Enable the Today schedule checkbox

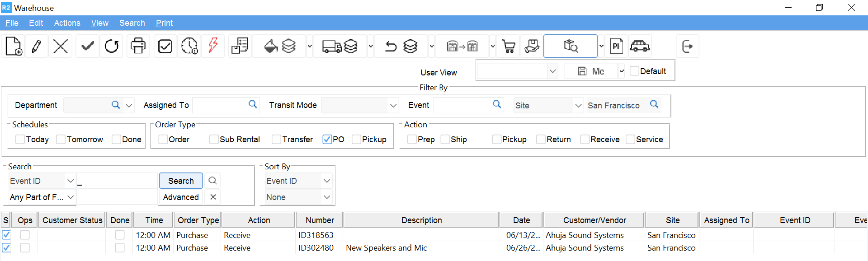click(20, 140)
